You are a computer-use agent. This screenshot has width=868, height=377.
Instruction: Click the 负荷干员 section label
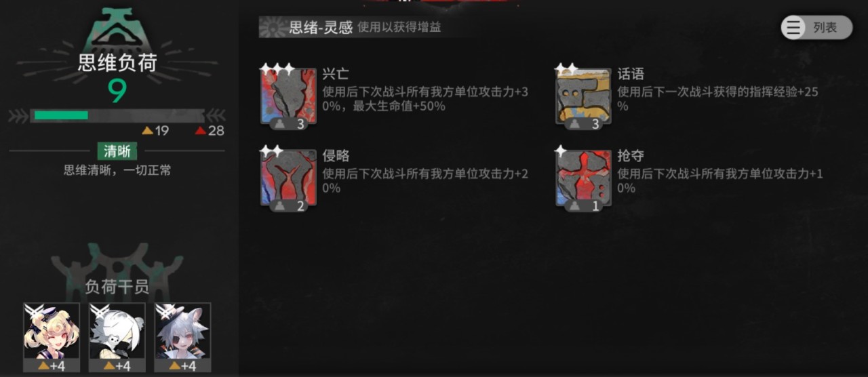pyautogui.click(x=117, y=287)
